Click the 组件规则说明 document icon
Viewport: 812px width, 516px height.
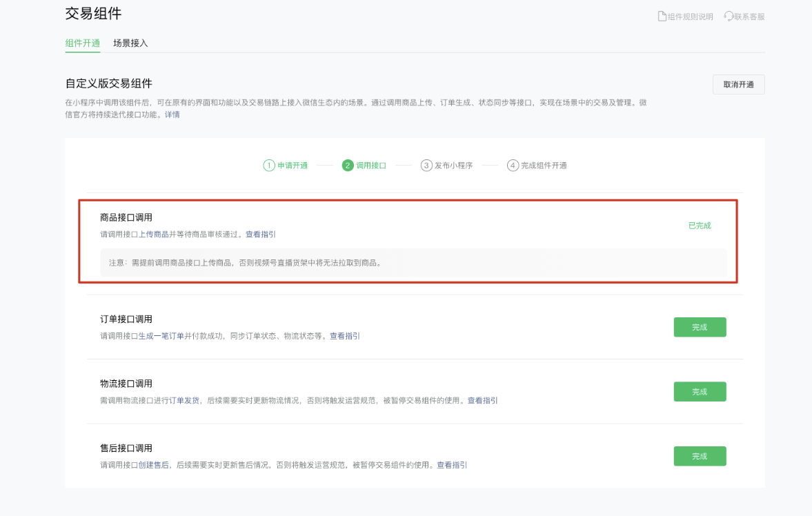click(662, 16)
